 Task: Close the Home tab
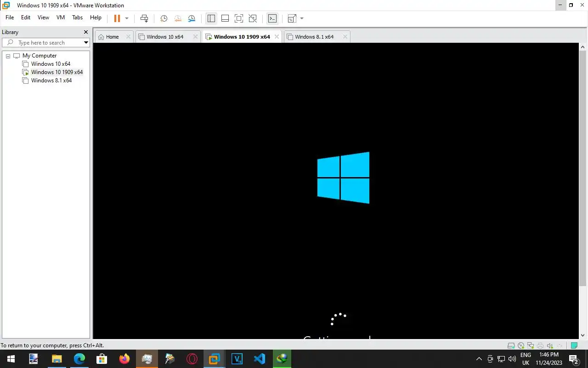128,37
